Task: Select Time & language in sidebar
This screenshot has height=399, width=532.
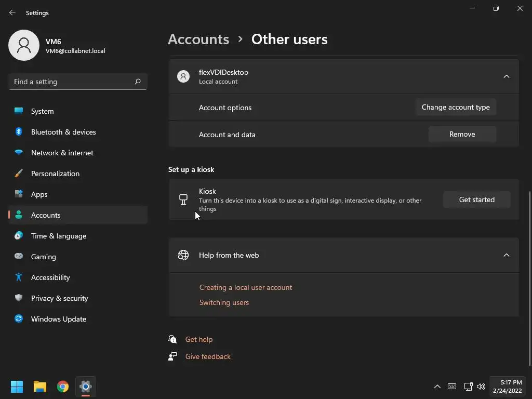Action: point(58,236)
